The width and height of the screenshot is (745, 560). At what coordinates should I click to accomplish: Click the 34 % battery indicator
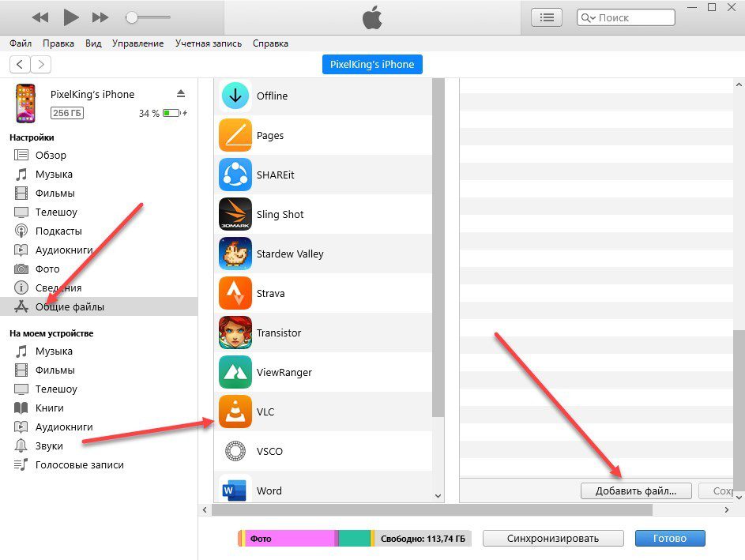163,113
